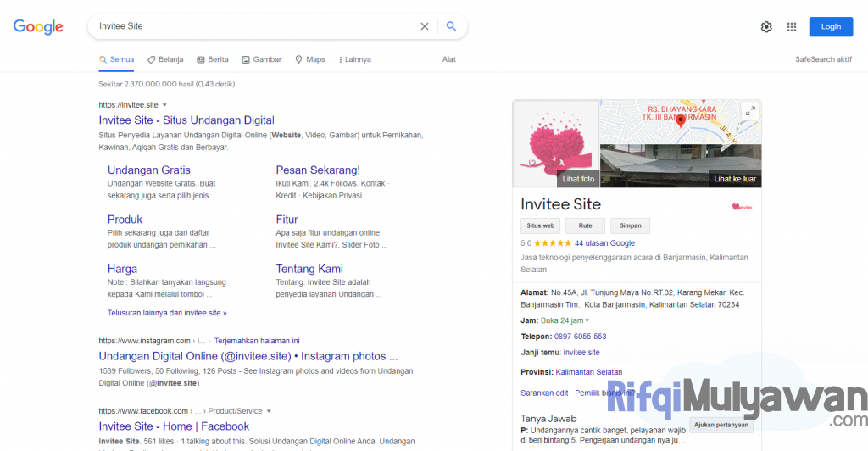Open the Google apps grid icon
The width and height of the screenshot is (868, 451).
pos(792,26)
